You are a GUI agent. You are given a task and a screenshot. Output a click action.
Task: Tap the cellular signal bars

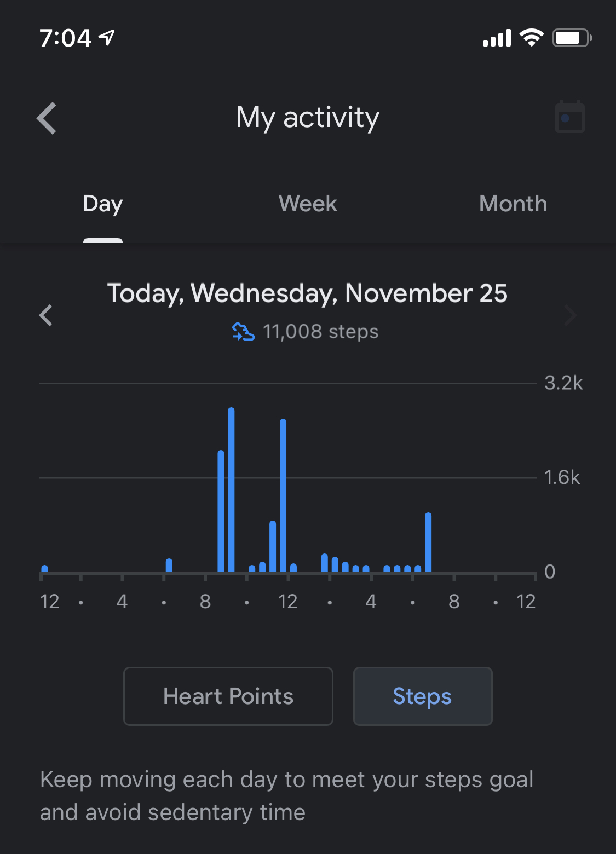point(497,38)
